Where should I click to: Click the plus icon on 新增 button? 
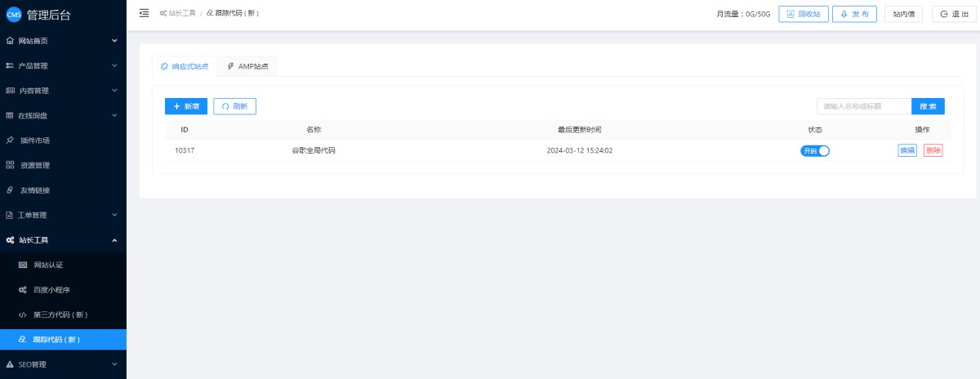[x=176, y=106]
